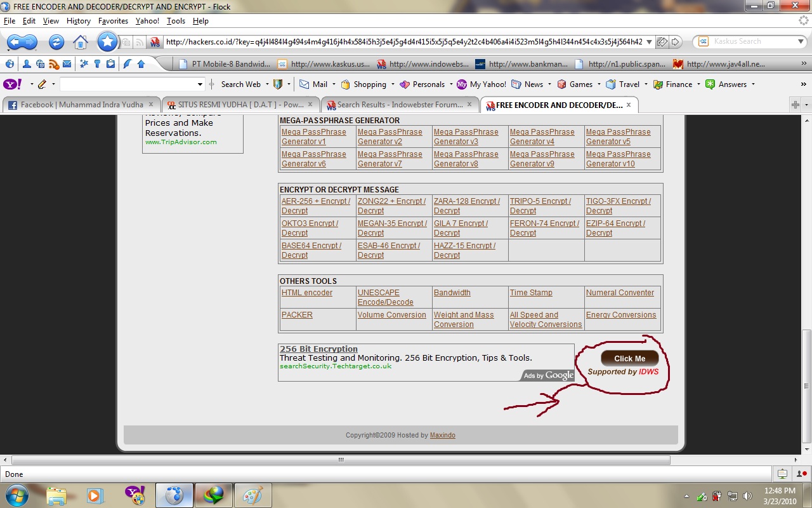
Task: Open Paint from the Windows taskbar
Action: (252, 495)
